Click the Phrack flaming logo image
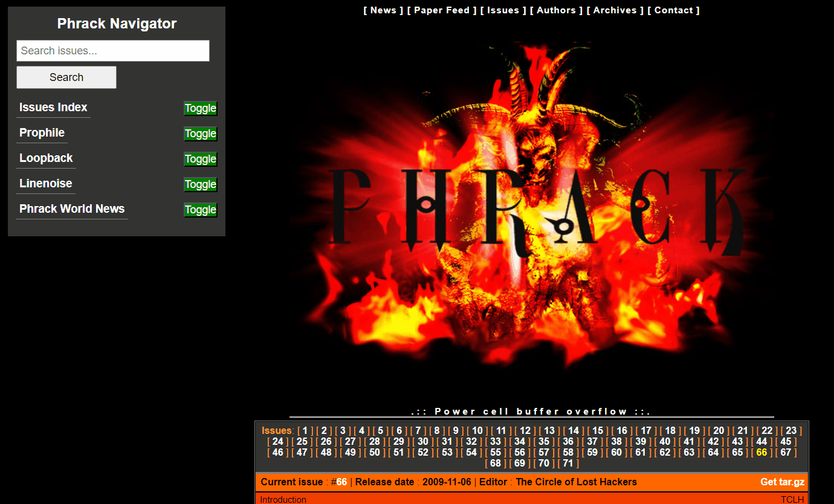Screen dimensions: 834x504 [x=532, y=205]
